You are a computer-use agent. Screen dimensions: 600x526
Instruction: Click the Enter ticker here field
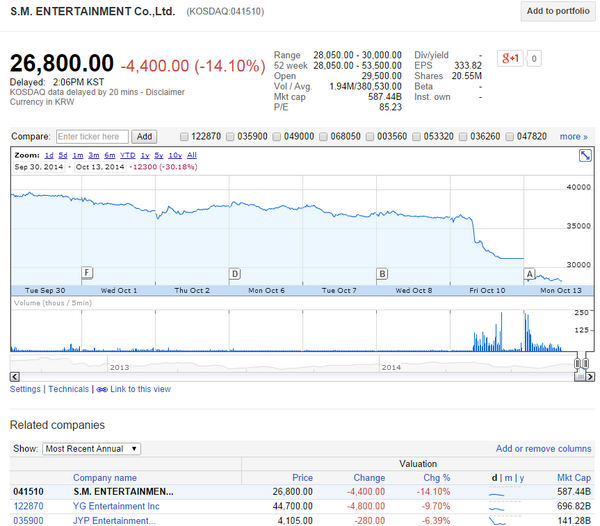92,137
